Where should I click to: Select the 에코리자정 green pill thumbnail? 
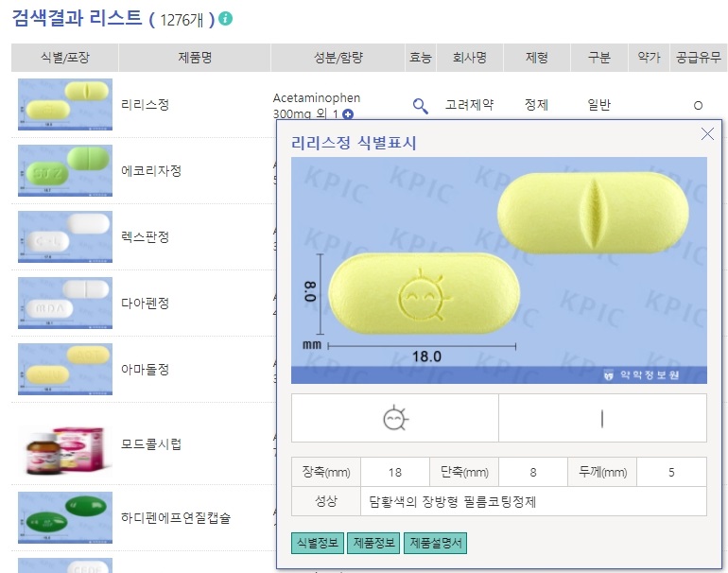point(65,170)
